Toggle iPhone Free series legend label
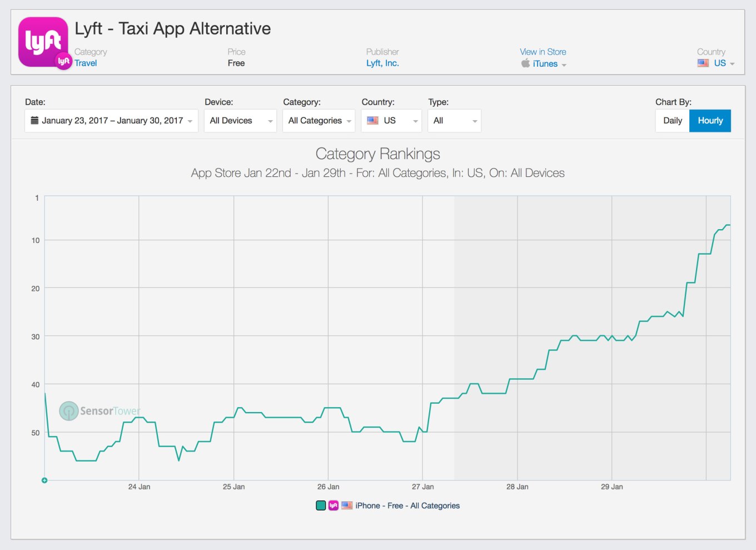Screen dimensions: 756x550 click(x=407, y=506)
